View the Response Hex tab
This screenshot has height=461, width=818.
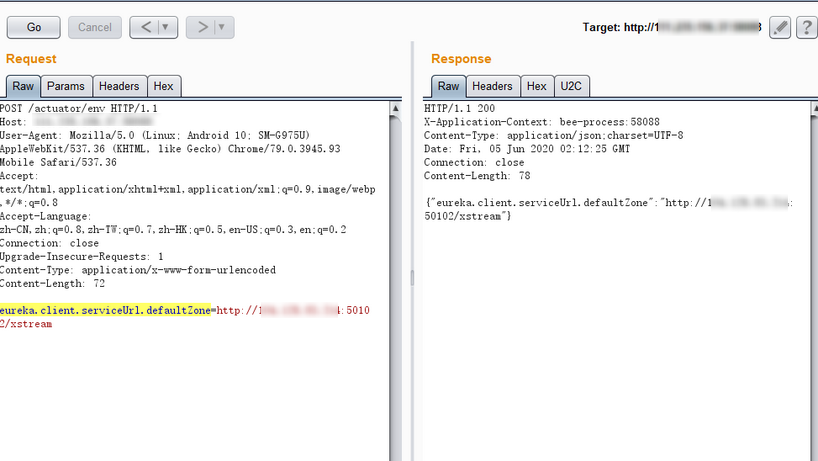click(x=537, y=87)
